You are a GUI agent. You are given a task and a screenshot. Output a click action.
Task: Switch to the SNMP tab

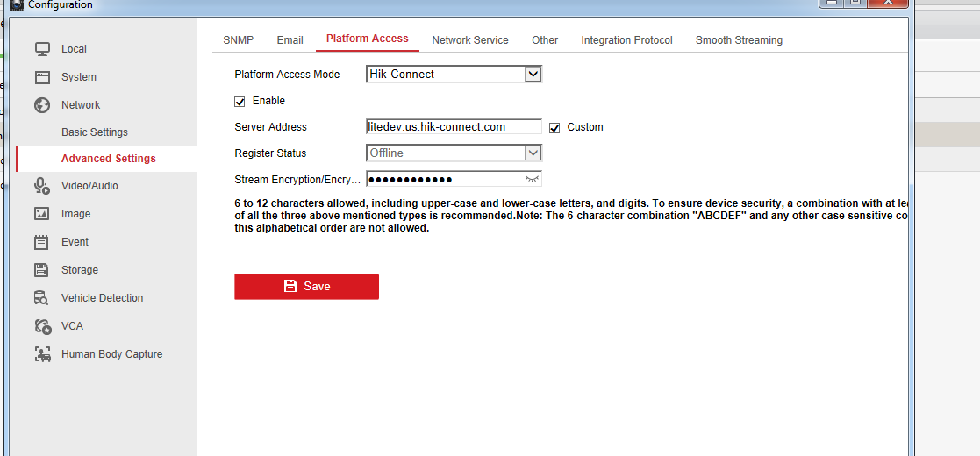pyautogui.click(x=238, y=40)
